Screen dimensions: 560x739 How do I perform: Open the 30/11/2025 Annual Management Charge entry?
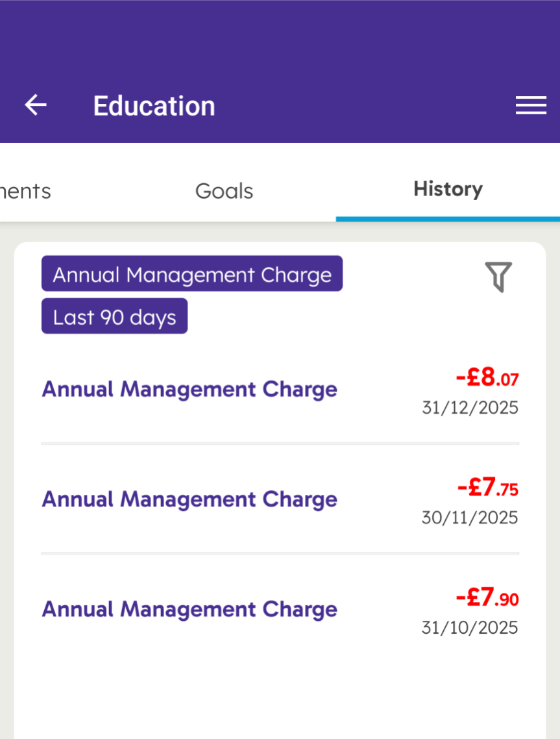(189, 499)
